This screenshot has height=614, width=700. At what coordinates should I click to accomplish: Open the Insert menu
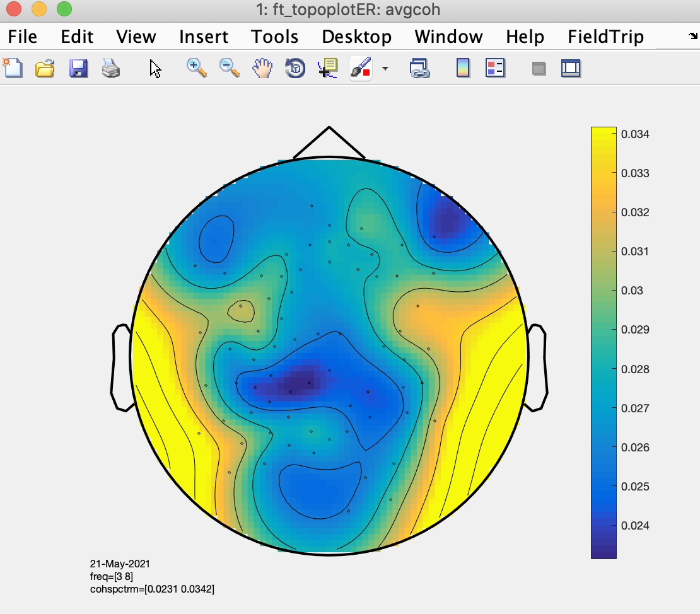[204, 37]
